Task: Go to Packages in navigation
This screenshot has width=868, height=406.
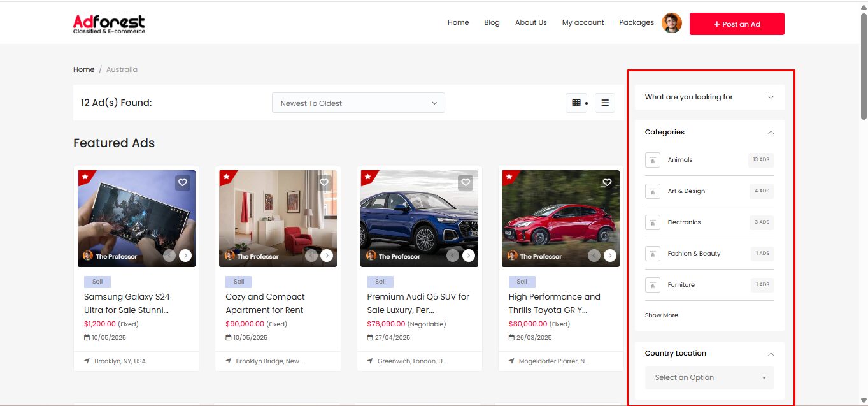Action: (636, 22)
